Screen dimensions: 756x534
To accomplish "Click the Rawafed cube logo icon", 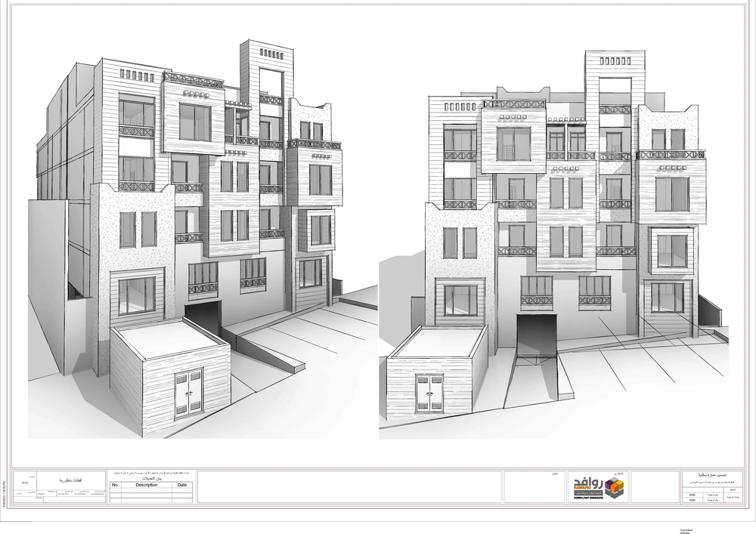I will 614,489.
